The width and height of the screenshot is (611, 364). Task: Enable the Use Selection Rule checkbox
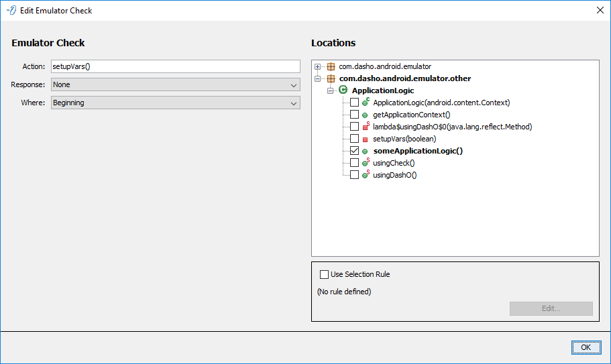(x=325, y=274)
